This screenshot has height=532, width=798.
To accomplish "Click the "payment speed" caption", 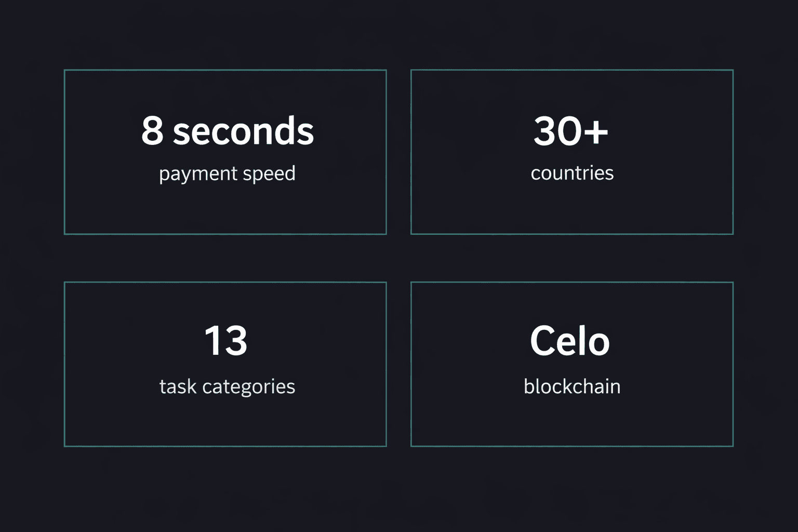I will pyautogui.click(x=227, y=174).
